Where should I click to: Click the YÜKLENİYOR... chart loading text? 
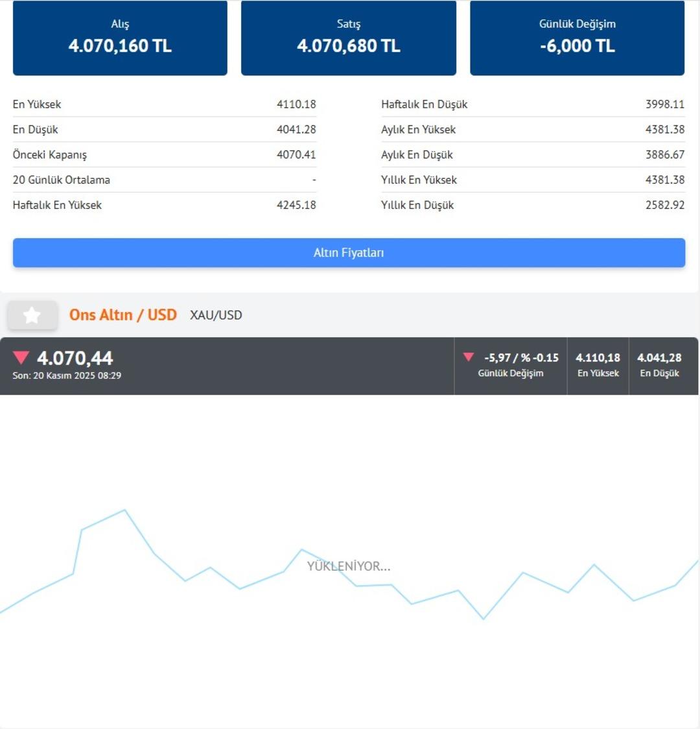(349, 566)
